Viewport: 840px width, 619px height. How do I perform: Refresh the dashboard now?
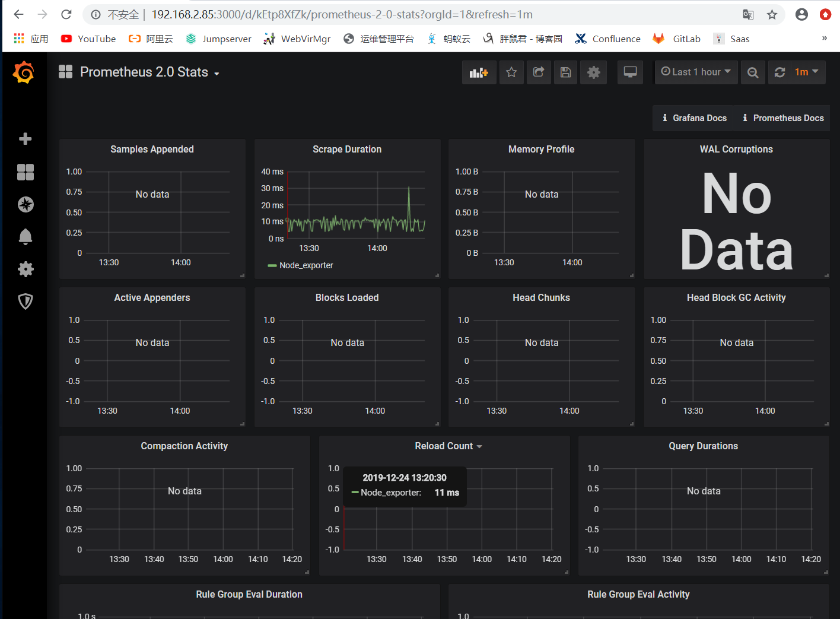779,72
